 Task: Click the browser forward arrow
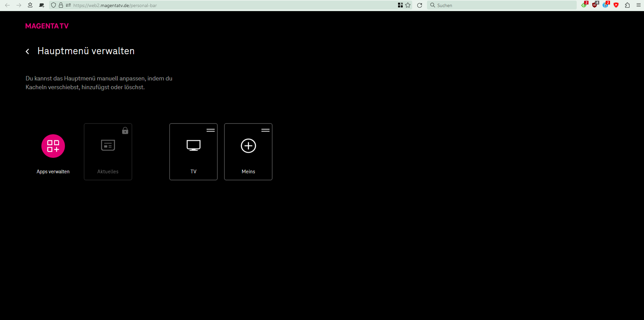[x=19, y=5]
